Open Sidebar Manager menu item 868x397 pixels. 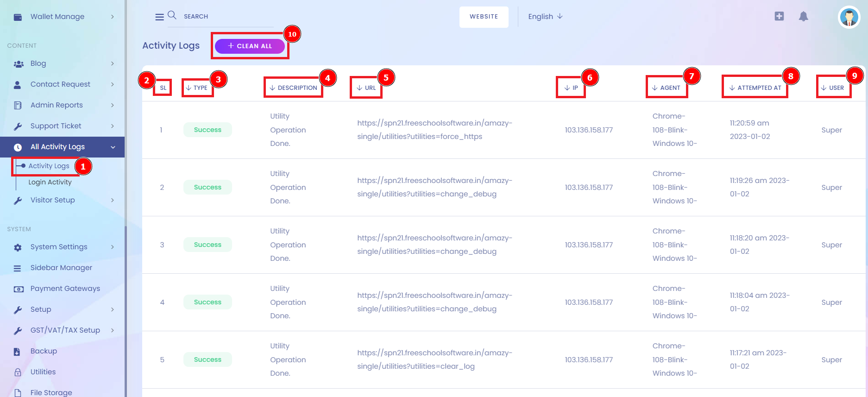61,268
